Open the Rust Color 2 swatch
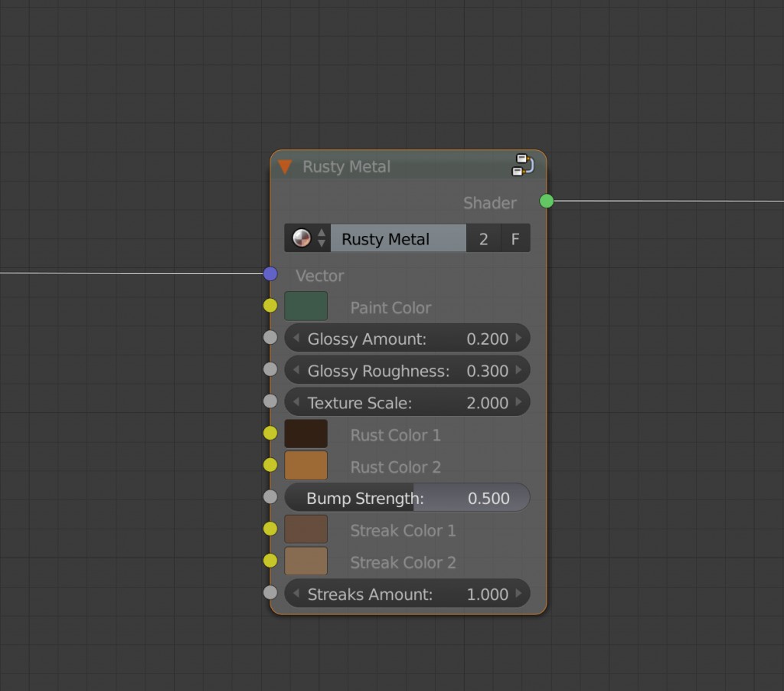The width and height of the screenshot is (784, 691). [305, 466]
